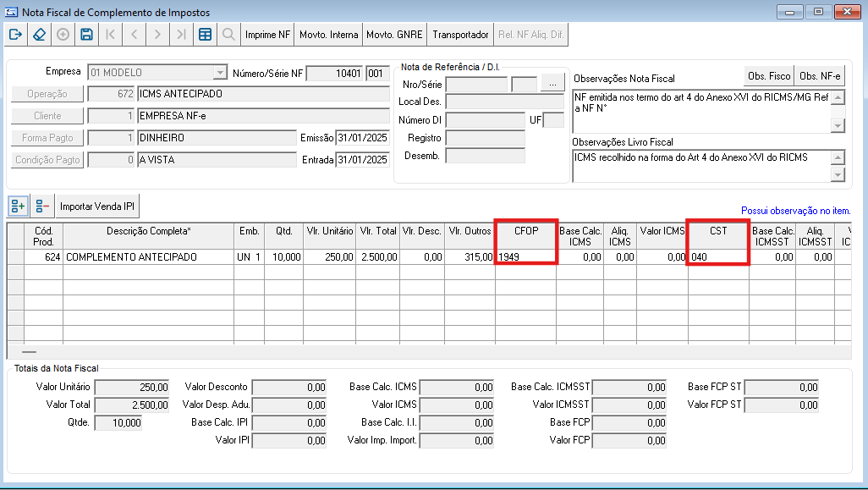
Task: Open the Transportador toolbar item
Action: point(460,35)
